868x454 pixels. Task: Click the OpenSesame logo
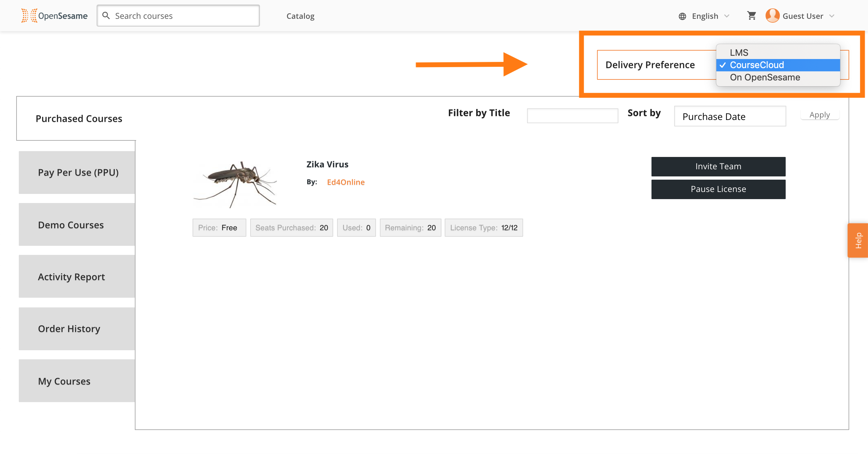pyautogui.click(x=54, y=16)
